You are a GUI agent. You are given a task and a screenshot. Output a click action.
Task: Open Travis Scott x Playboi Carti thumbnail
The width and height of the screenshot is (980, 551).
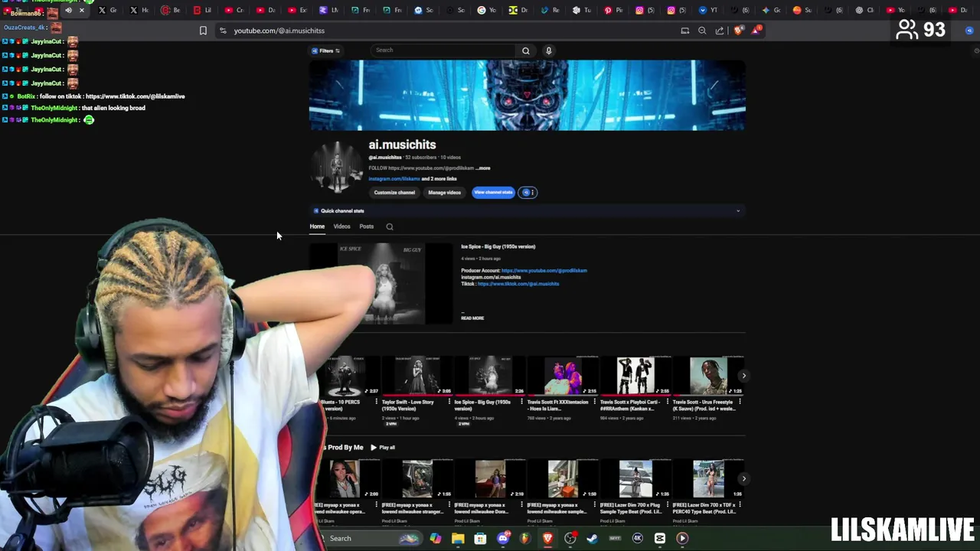pyautogui.click(x=635, y=376)
